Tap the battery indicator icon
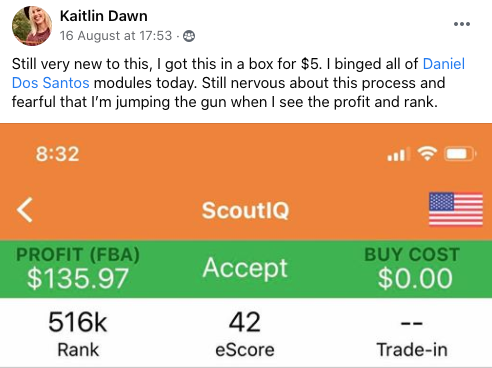 (x=460, y=154)
